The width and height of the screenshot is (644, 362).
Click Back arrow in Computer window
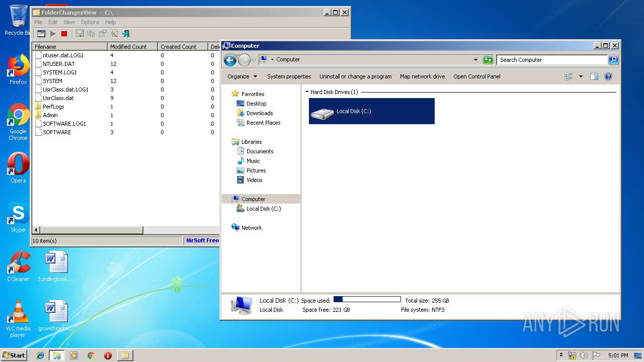coord(230,60)
